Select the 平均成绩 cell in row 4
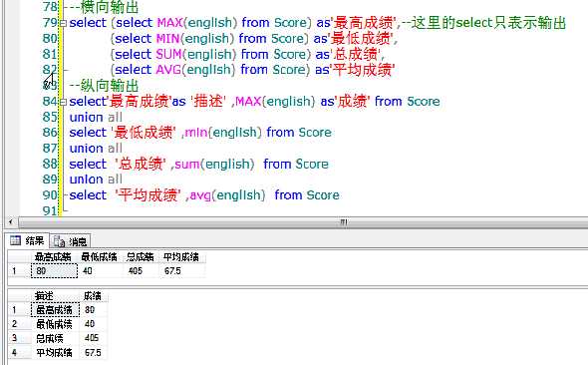The image size is (588, 365). coord(55,353)
